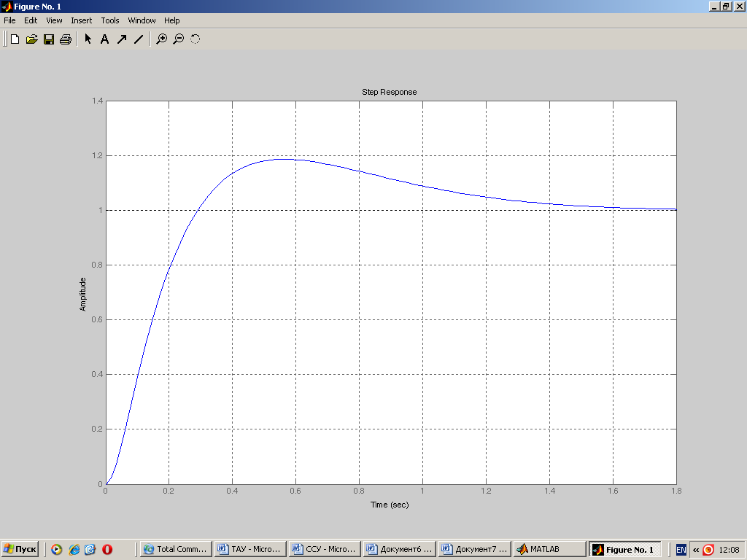Click the Step Response plot title

390,92
